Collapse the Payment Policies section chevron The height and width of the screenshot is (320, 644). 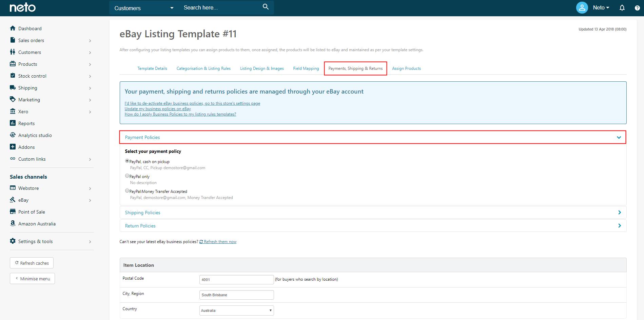(x=619, y=137)
